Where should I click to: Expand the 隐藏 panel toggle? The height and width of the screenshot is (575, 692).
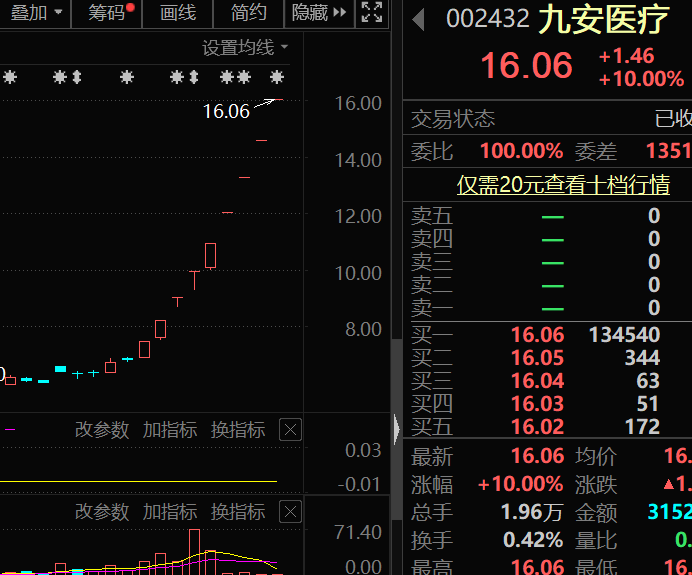319,13
